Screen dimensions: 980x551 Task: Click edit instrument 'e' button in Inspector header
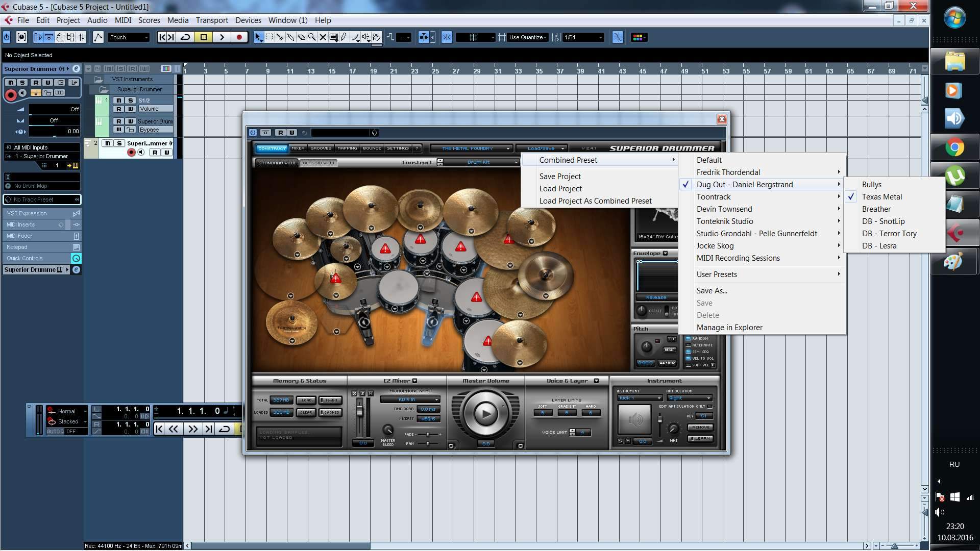[x=76, y=68]
